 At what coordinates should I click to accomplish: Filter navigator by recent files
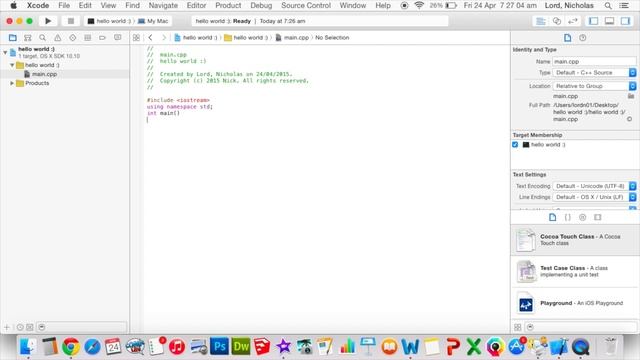pos(20,327)
